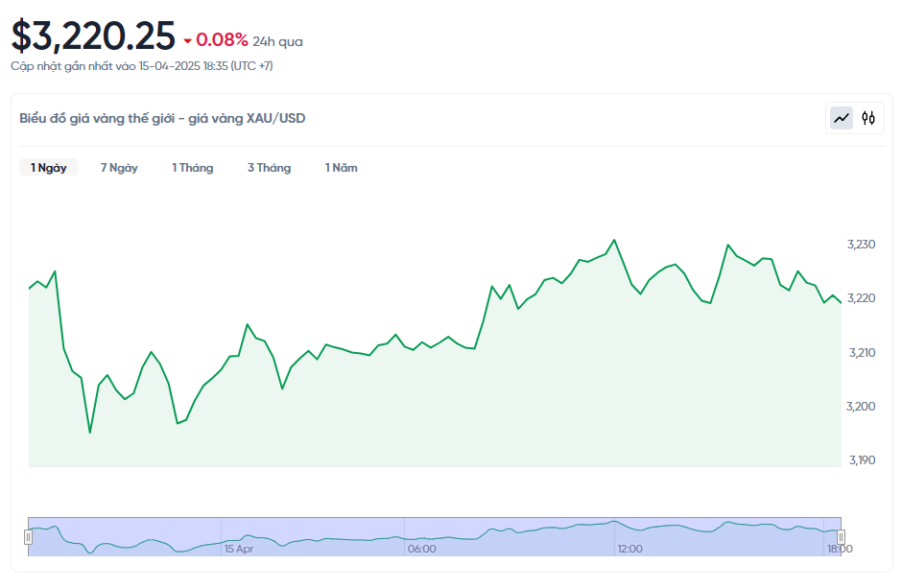Click the chart title mentioning XAU/USD
The width and height of the screenshot is (902, 588).
(162, 118)
